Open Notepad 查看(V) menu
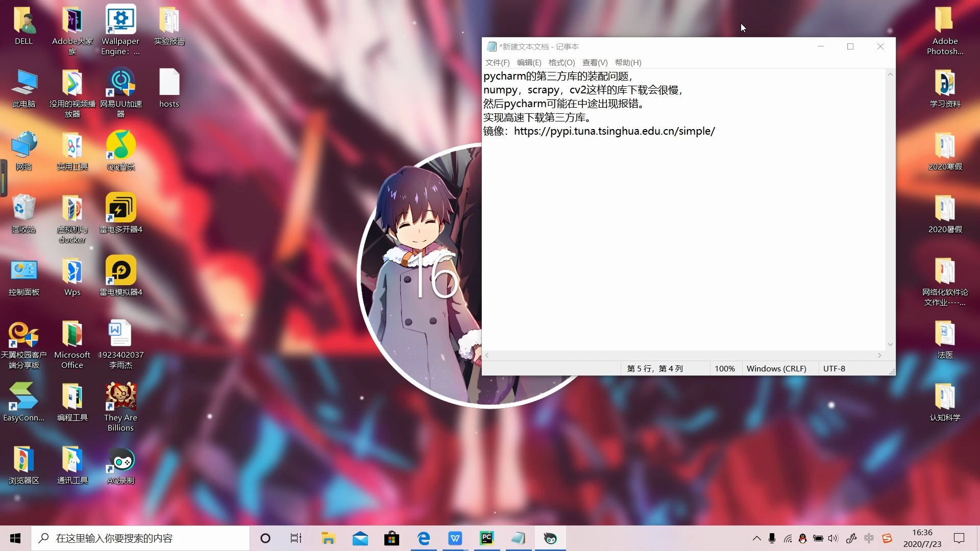This screenshot has height=551, width=980. pos(595,62)
